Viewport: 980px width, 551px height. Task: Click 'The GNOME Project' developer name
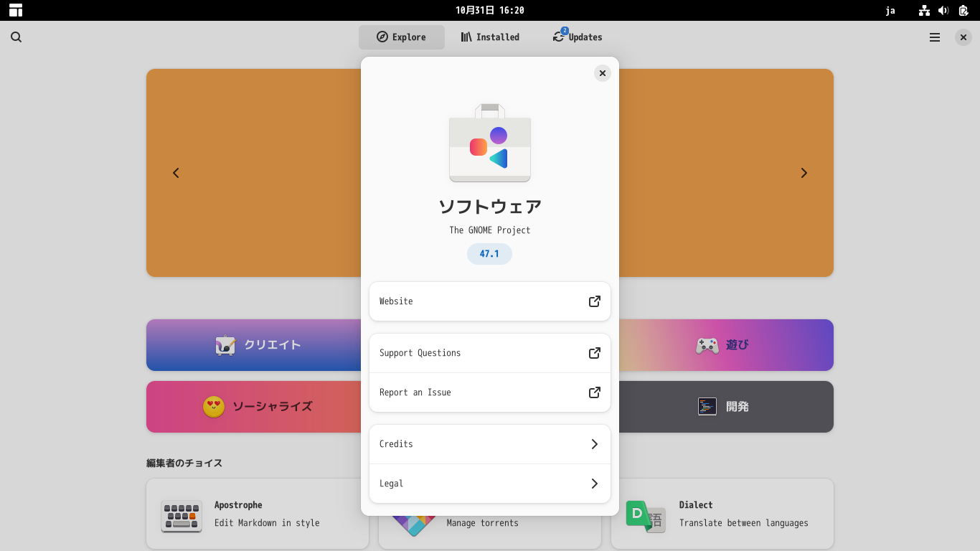[490, 230]
